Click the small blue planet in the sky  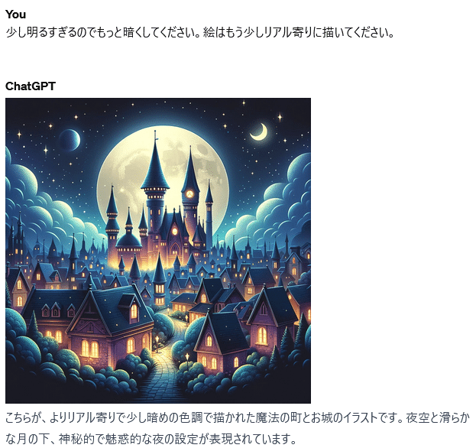70,140
